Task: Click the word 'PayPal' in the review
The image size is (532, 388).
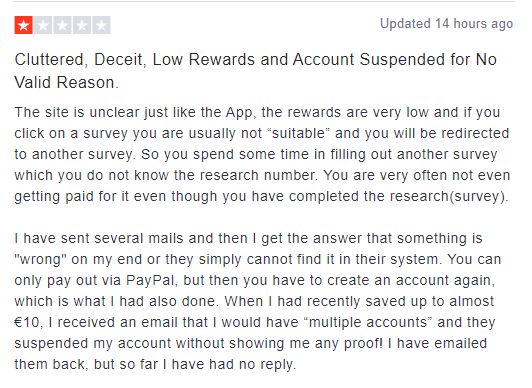Action: pyautogui.click(x=151, y=280)
